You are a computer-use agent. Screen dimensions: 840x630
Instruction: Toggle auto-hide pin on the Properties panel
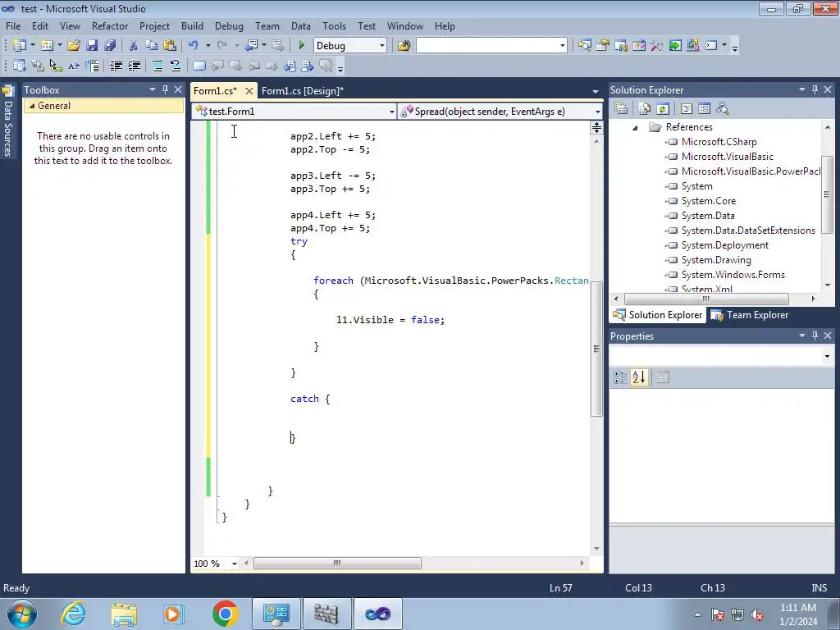[x=815, y=336]
